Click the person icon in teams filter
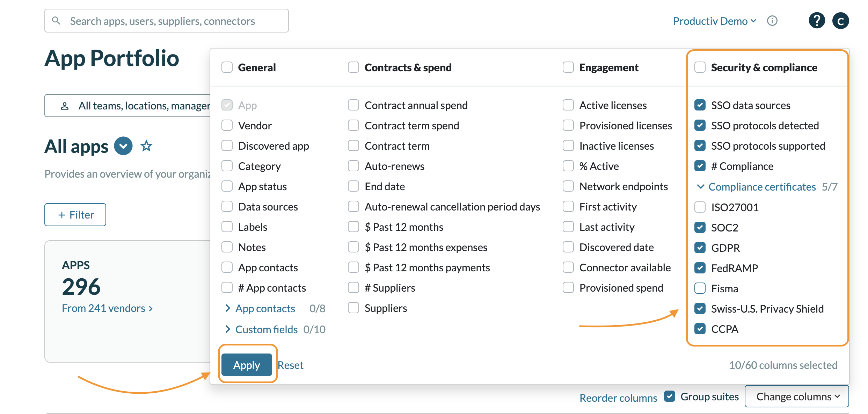Image resolution: width=868 pixels, height=414 pixels. pos(65,106)
